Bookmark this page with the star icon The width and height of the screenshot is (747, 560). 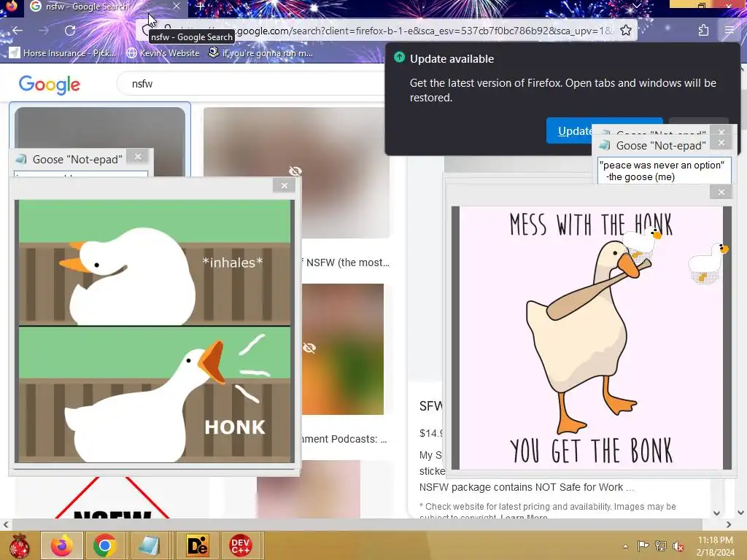pyautogui.click(x=625, y=31)
